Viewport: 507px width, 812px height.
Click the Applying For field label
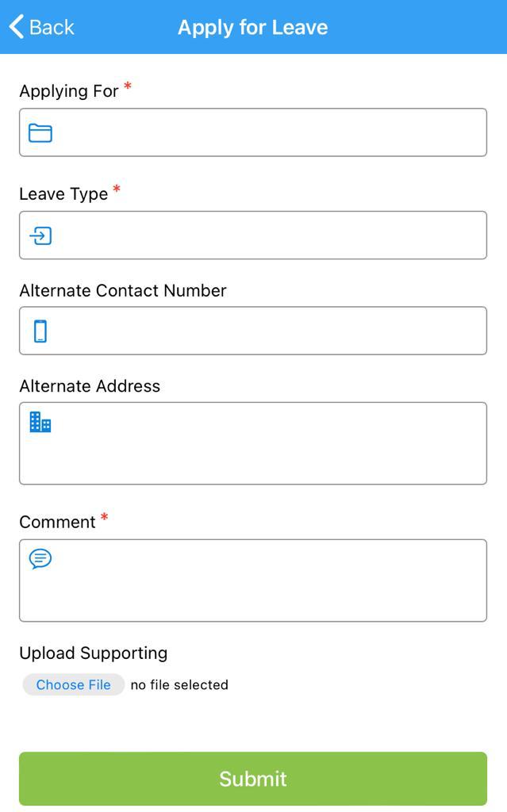tap(69, 91)
